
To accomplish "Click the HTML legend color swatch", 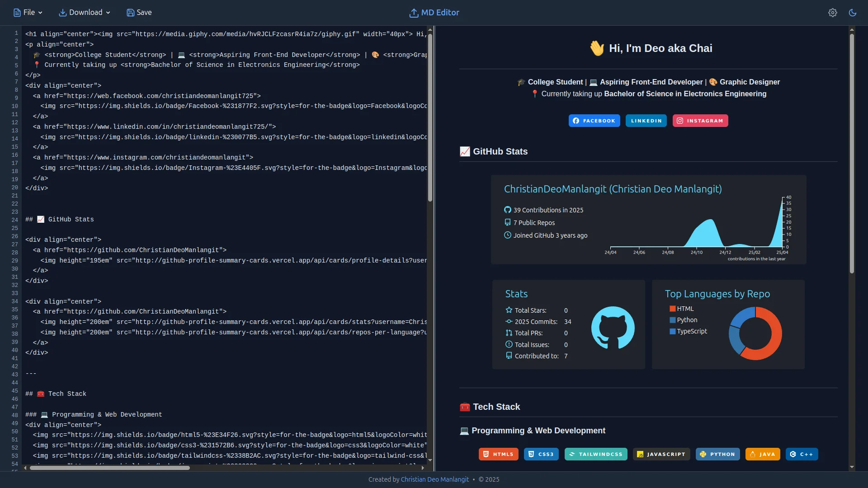I will [672, 309].
